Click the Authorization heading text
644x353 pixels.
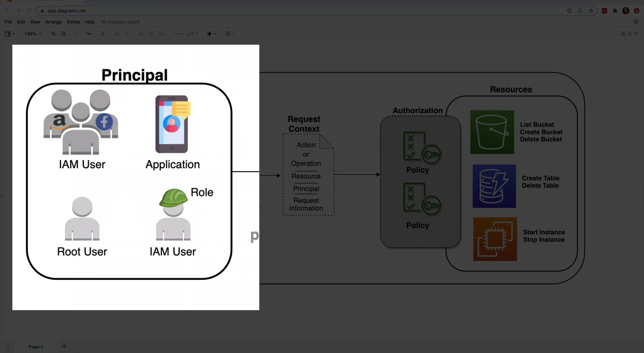[x=418, y=111]
